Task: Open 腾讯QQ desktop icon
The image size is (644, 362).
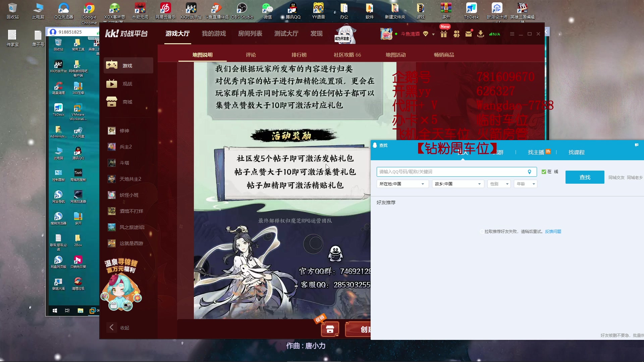Action: click(293, 11)
